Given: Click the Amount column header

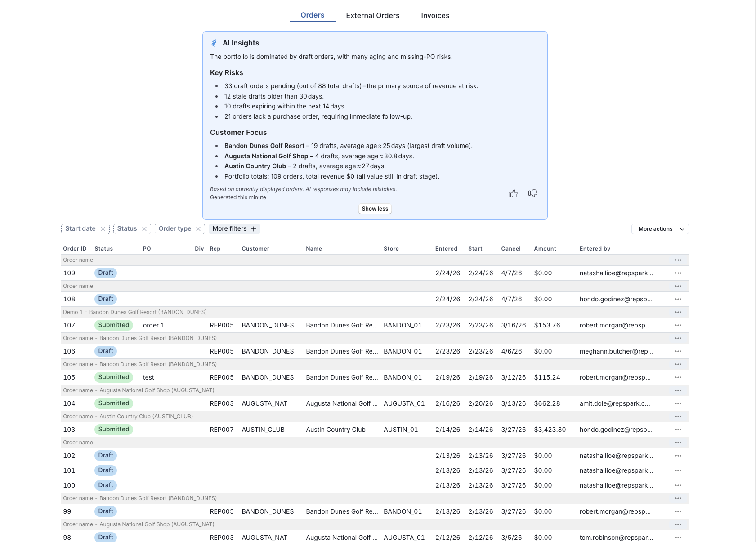Looking at the screenshot, I should [545, 249].
